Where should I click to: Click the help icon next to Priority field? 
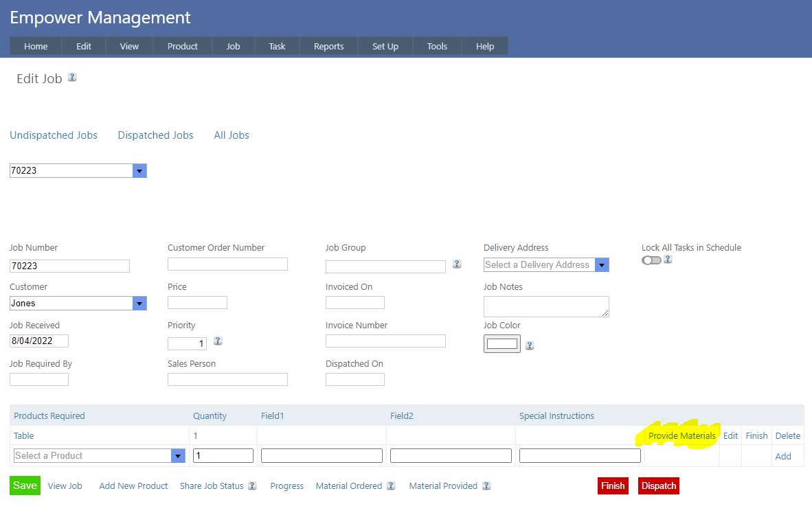(x=218, y=341)
